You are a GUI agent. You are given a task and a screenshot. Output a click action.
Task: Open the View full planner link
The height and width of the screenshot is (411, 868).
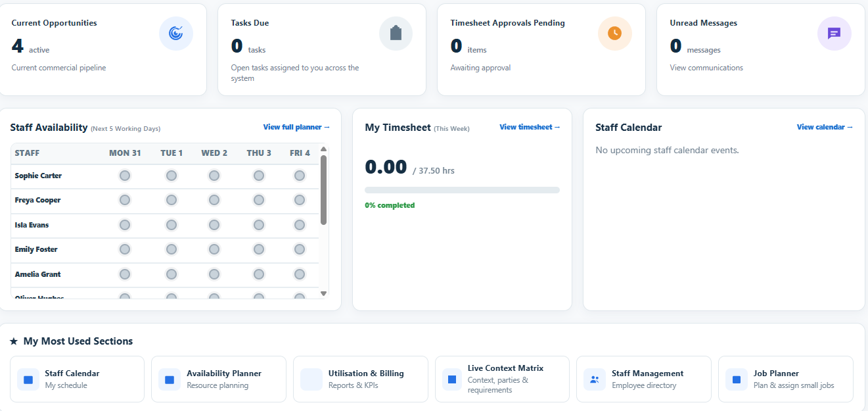[297, 127]
